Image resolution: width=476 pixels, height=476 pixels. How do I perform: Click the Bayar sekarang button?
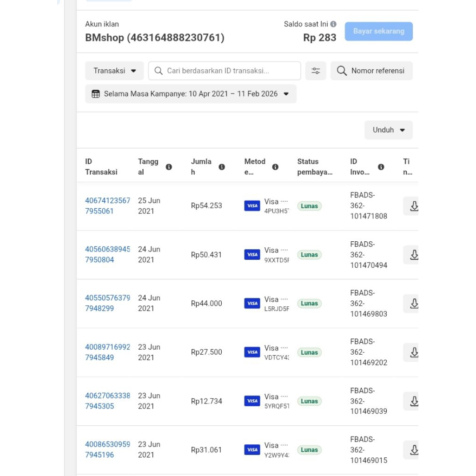[378, 32]
